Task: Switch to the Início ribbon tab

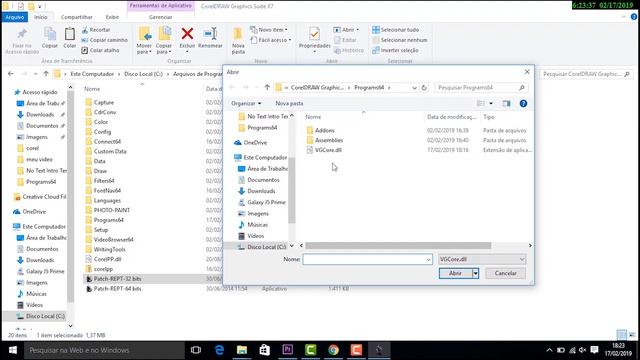Action: click(x=41, y=17)
